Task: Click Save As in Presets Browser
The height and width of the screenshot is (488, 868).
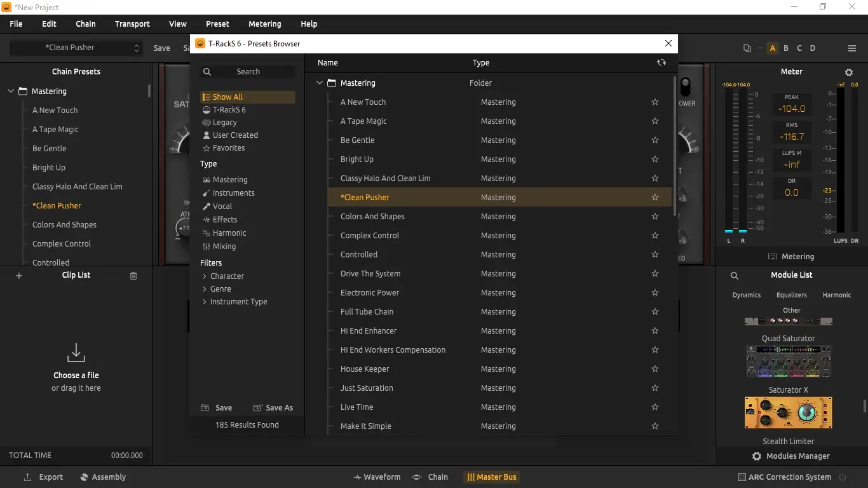Action: tap(273, 408)
